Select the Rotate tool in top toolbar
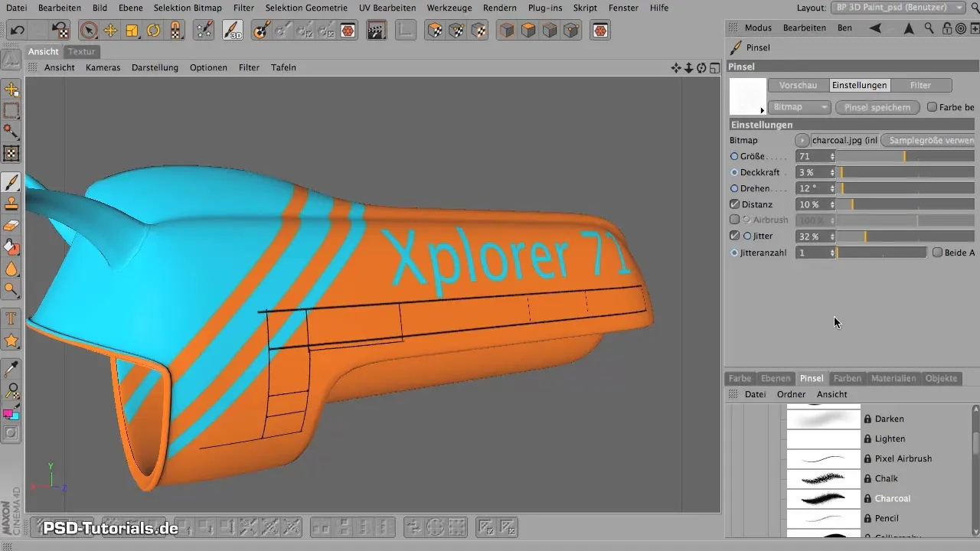This screenshot has width=980, height=551. tap(153, 31)
